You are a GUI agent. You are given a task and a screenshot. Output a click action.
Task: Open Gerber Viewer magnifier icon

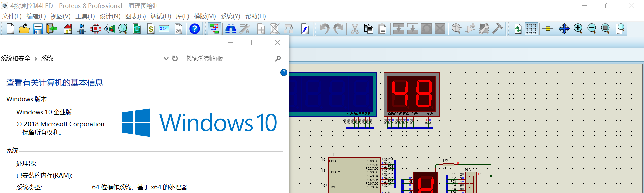[x=123, y=29]
